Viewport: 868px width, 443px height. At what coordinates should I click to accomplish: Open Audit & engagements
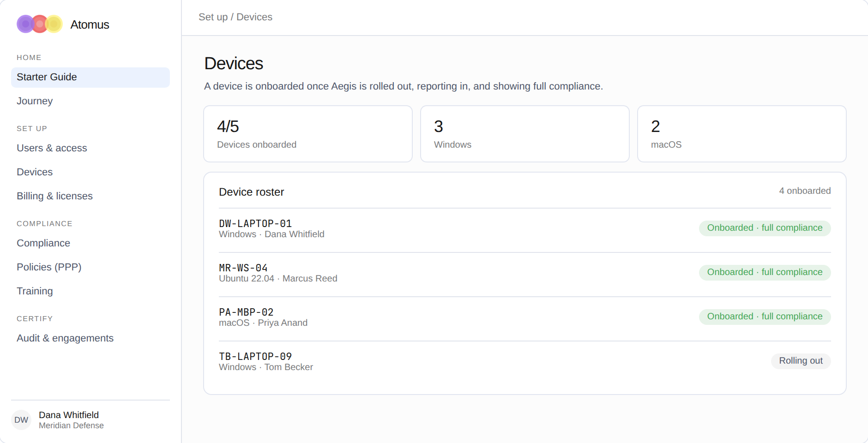tap(90, 339)
